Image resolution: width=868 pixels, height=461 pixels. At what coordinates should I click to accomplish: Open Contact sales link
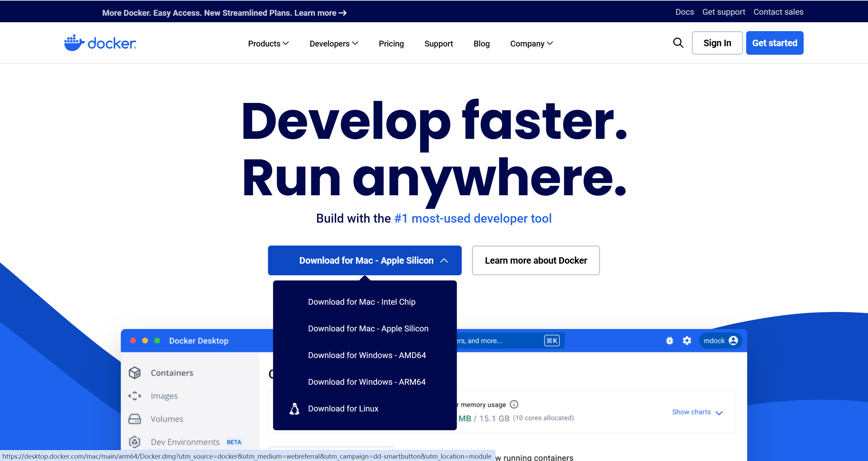pos(778,12)
